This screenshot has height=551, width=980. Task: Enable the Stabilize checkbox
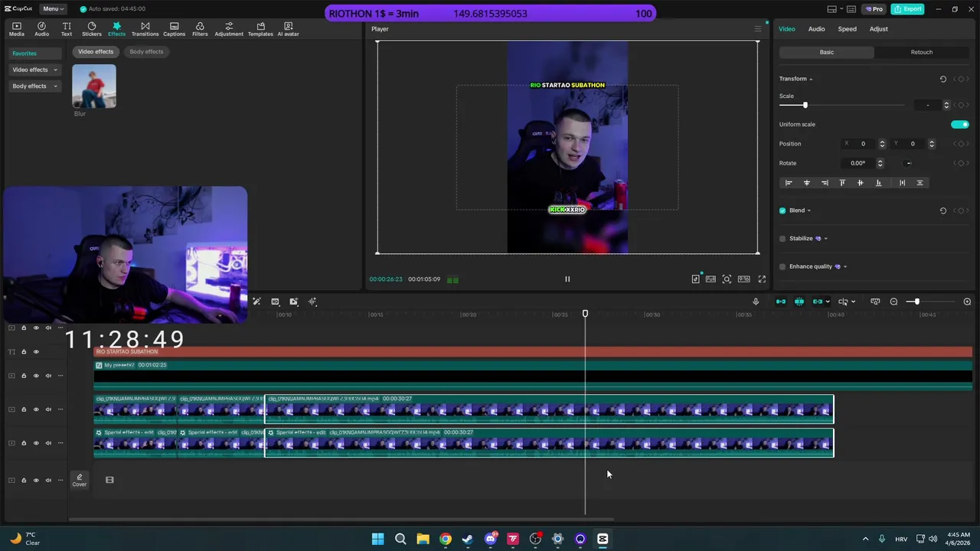pyautogui.click(x=782, y=239)
